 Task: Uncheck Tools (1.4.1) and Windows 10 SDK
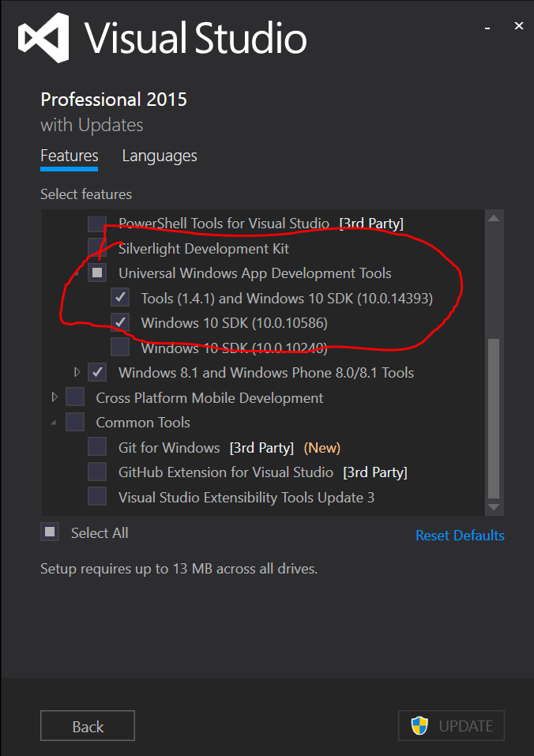pyautogui.click(x=119, y=297)
